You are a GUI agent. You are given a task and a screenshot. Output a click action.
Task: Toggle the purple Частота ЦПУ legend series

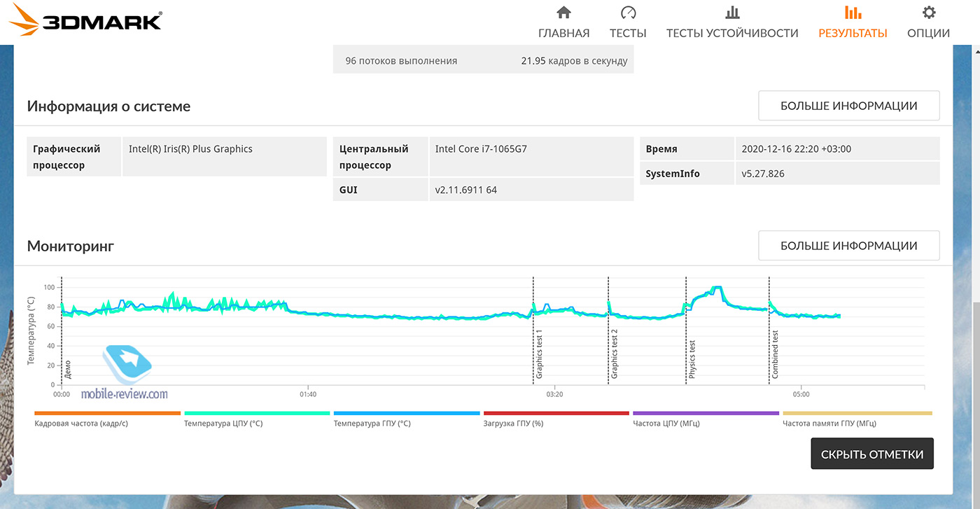coord(706,419)
